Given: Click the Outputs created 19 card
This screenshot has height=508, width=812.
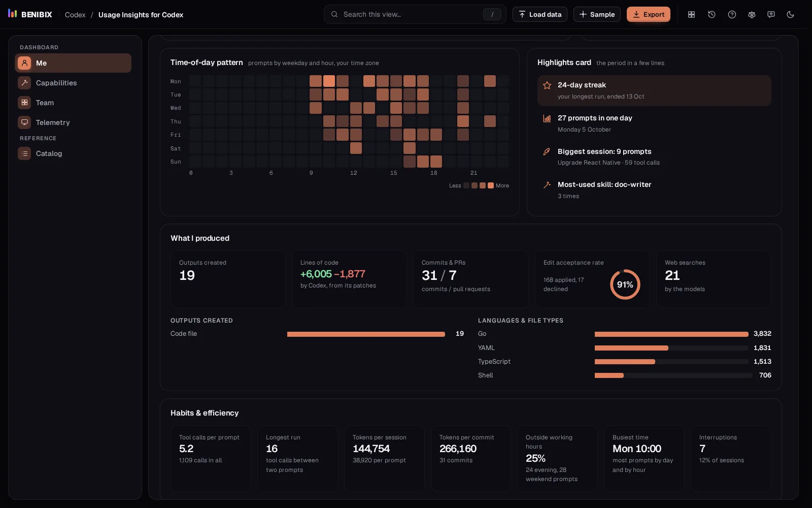Looking at the screenshot, I should (228, 279).
